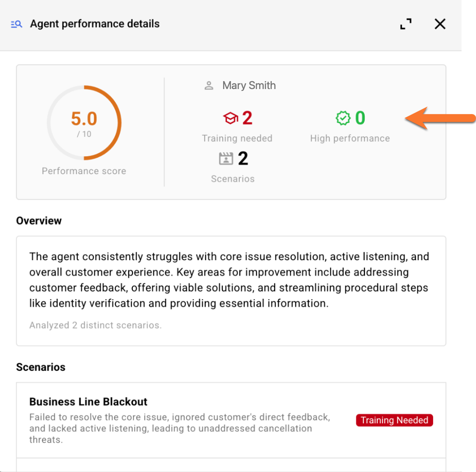The height and width of the screenshot is (472, 476).
Task: Open the expand-to-fullscreen icon
Action: pyautogui.click(x=405, y=24)
